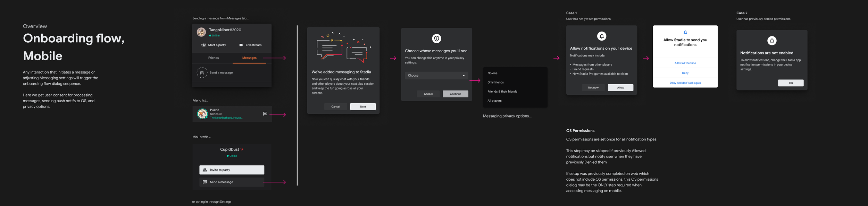Click TangoNiner profile avatar
This screenshot has width=868, height=206.
click(201, 32)
